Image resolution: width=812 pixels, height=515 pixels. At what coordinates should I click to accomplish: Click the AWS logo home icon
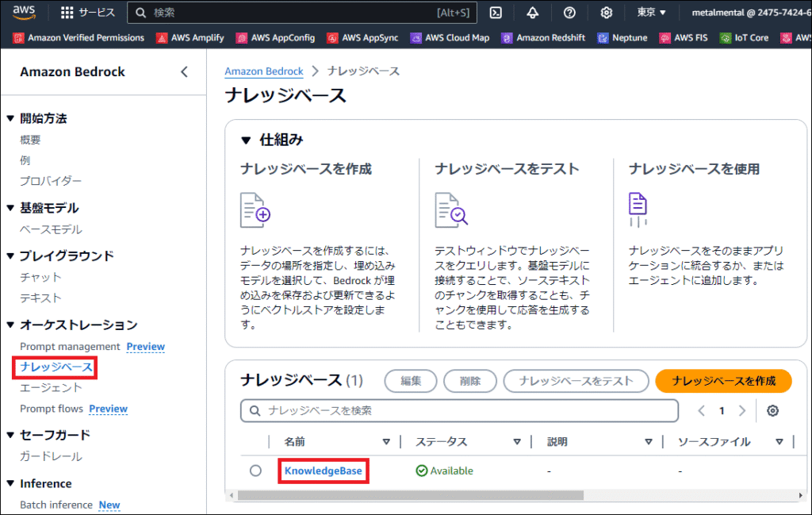pyautogui.click(x=24, y=12)
